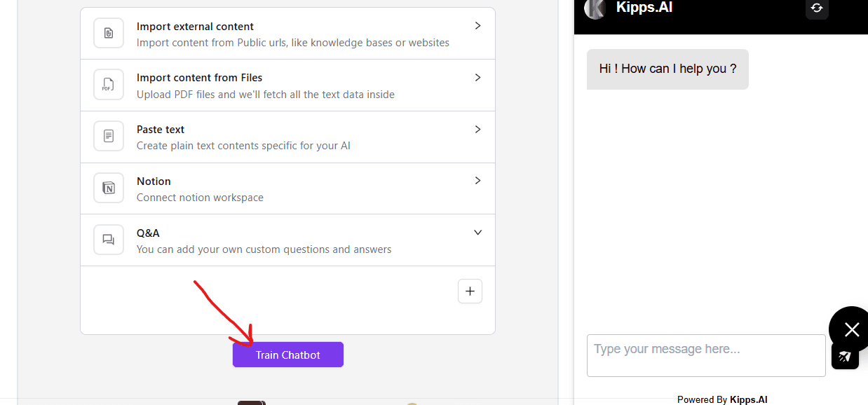Send message with the paper plane icon
Screen dimensions: 868x405
click(845, 356)
